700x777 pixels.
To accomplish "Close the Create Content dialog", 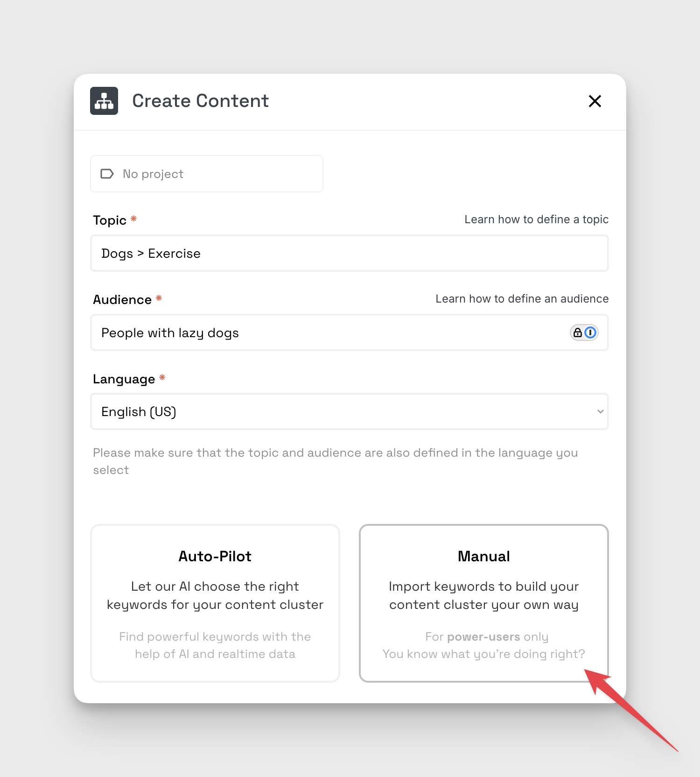I will (595, 101).
